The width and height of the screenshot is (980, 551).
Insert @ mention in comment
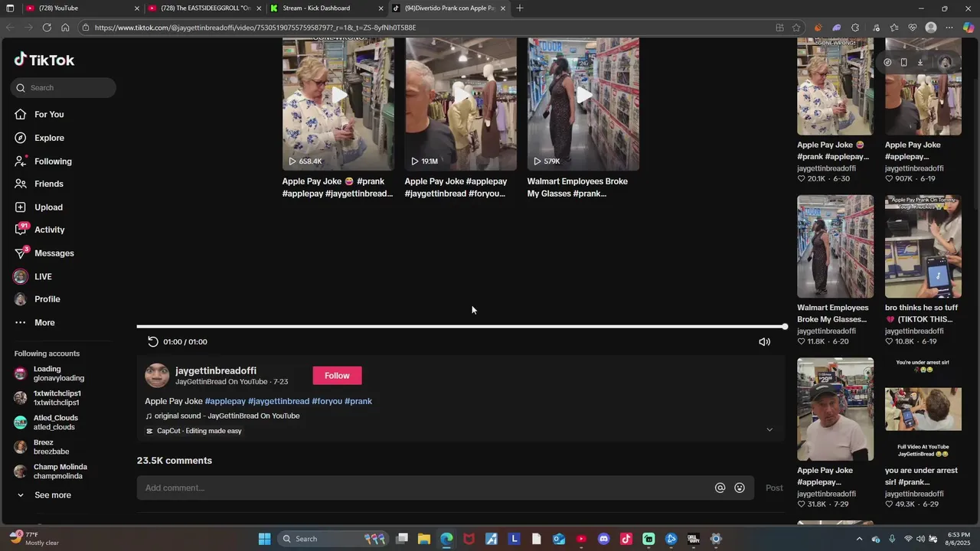[720, 488]
